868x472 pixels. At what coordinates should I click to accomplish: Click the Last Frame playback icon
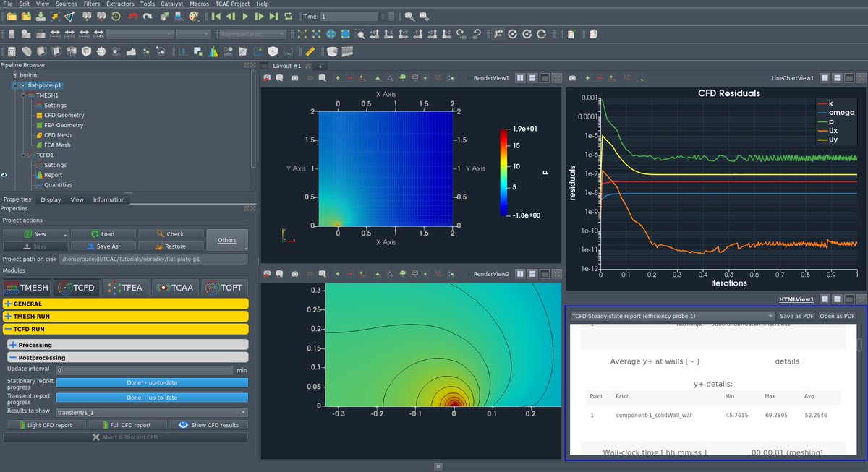(274, 16)
